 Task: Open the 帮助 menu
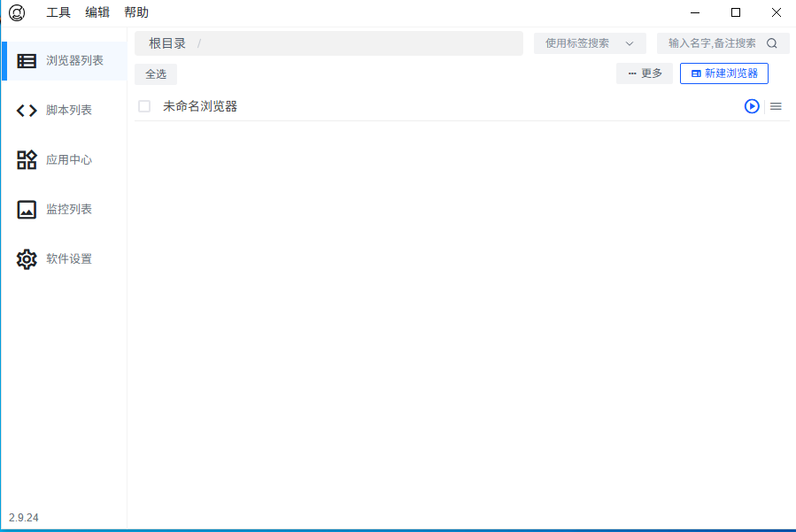point(135,12)
